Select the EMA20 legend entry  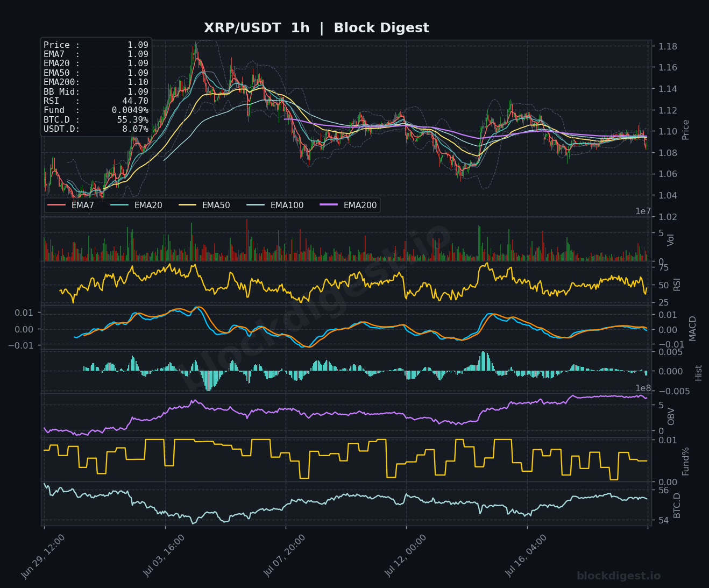tap(136, 206)
